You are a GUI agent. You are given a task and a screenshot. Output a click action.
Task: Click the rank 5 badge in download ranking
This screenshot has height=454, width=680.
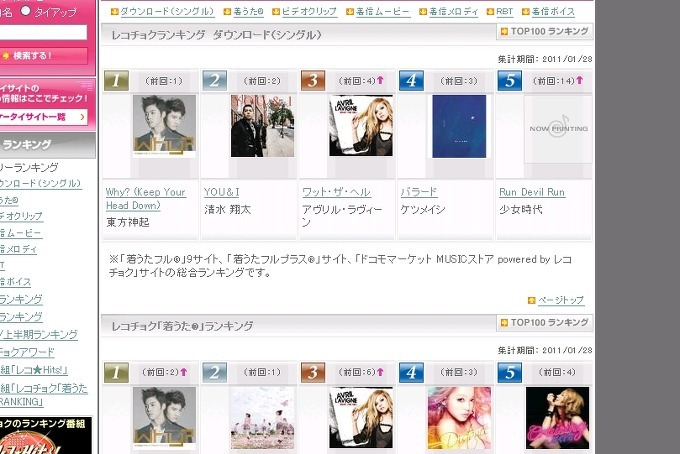pyautogui.click(x=510, y=81)
